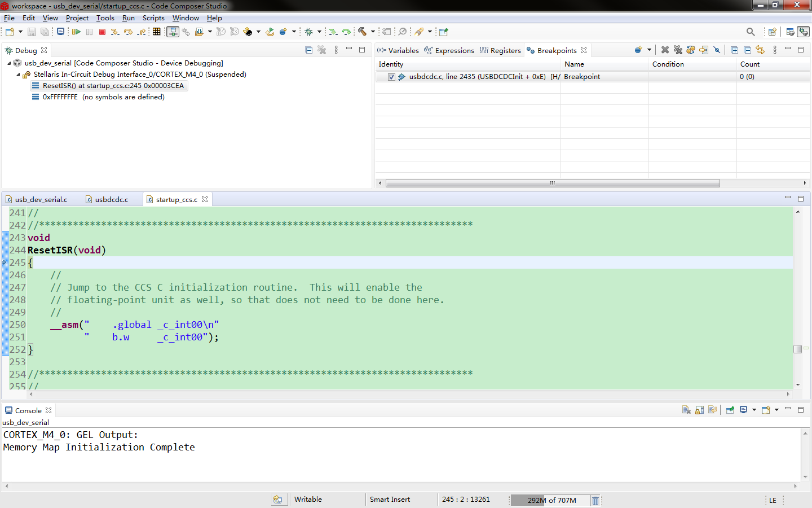Click Link with Debug View icon in Breakpoints

pyautogui.click(x=760, y=50)
